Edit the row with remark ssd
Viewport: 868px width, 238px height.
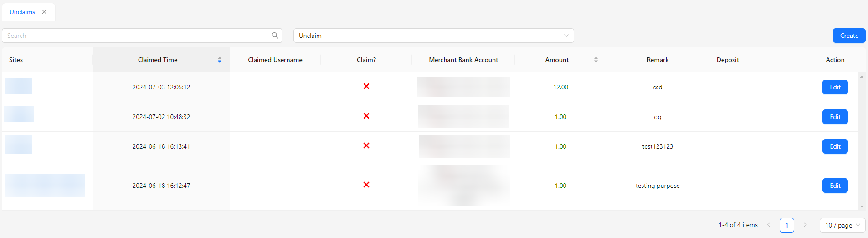coord(835,87)
